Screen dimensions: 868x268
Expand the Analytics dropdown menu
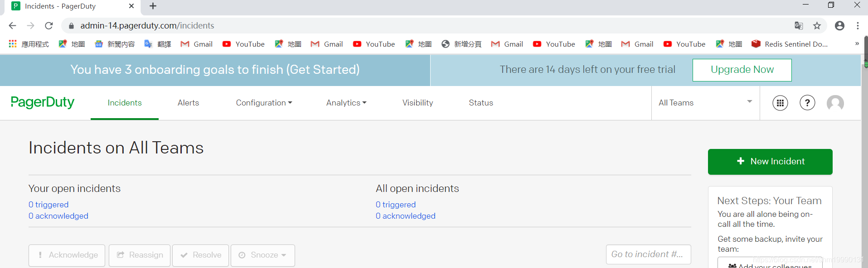point(346,103)
